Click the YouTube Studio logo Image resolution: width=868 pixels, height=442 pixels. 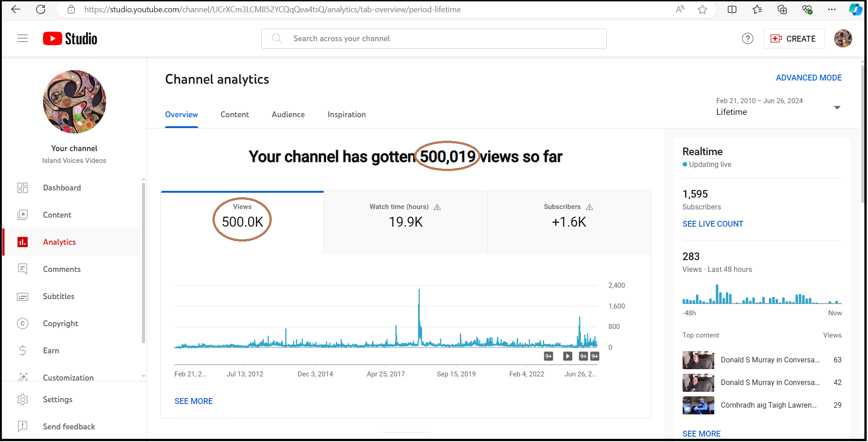coord(70,39)
